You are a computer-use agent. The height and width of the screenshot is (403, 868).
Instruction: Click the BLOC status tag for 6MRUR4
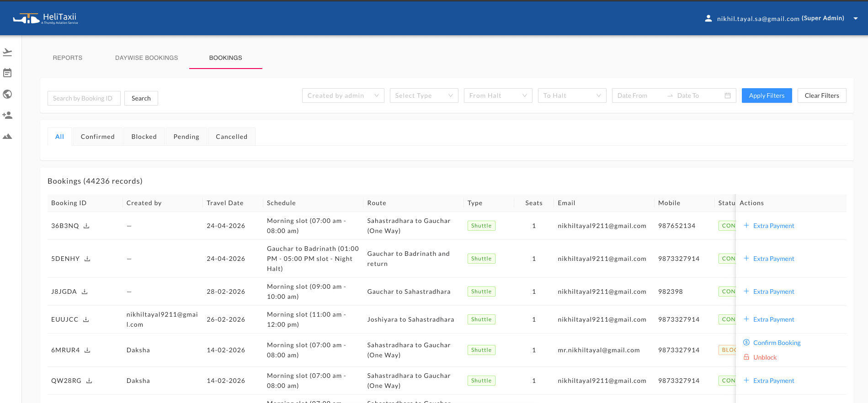click(727, 350)
